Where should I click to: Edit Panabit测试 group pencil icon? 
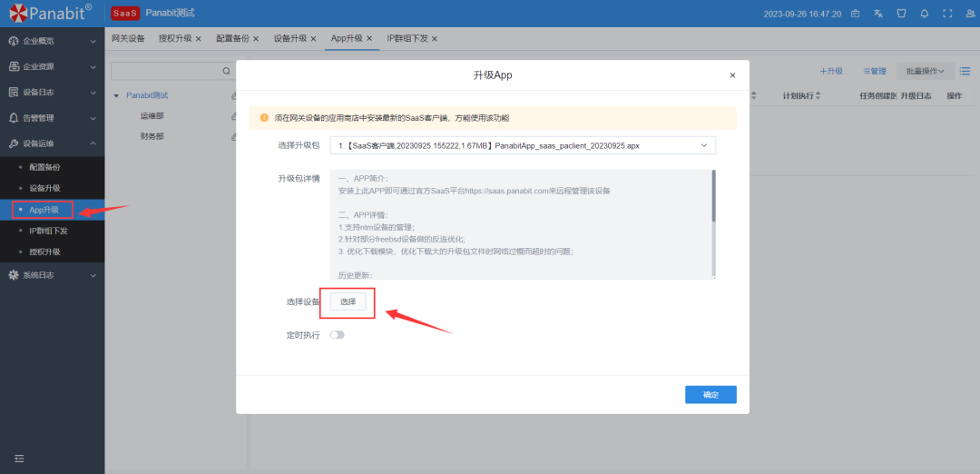pyautogui.click(x=234, y=95)
